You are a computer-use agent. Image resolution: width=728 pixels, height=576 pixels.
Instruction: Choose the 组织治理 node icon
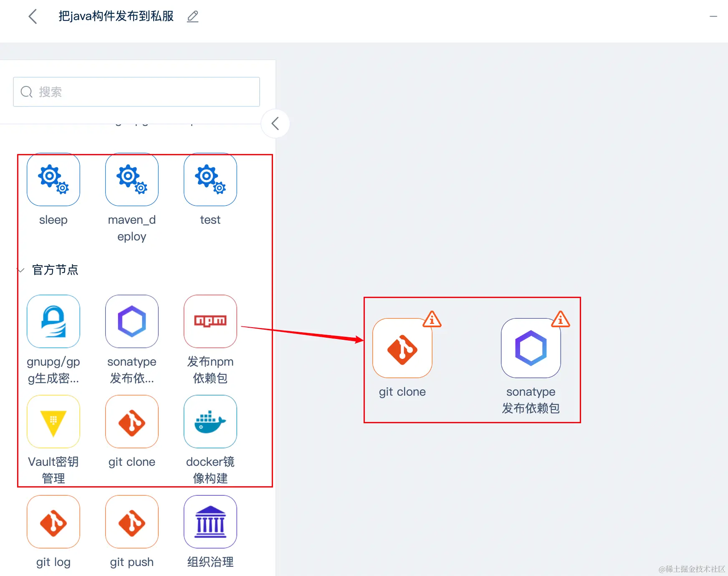(210, 522)
